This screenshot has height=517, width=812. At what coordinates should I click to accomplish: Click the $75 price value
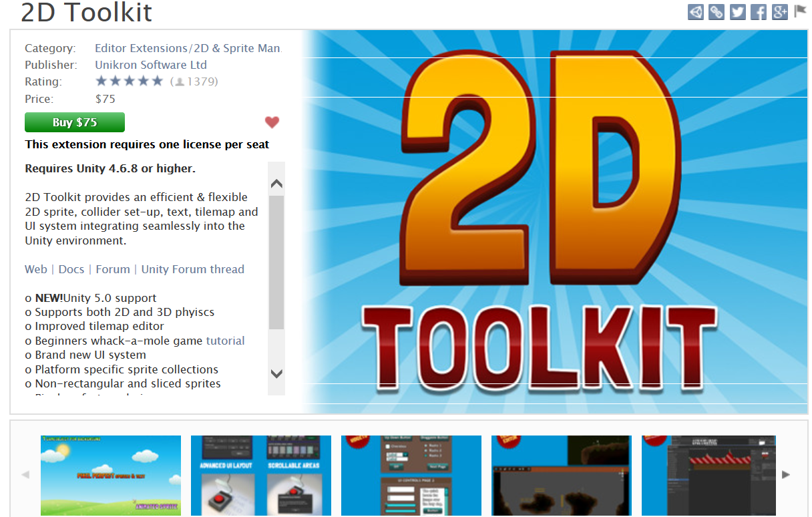pyautogui.click(x=106, y=99)
